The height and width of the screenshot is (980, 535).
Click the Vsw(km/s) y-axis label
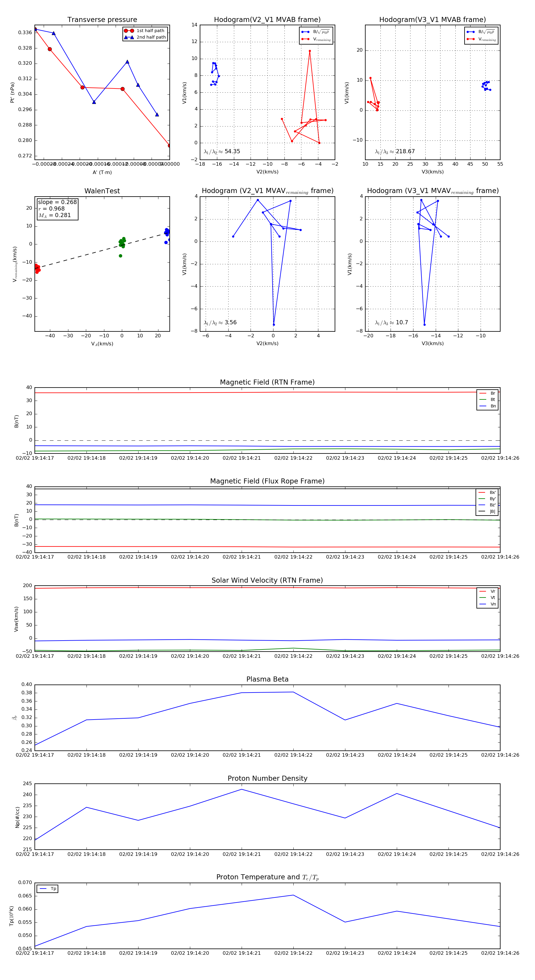(16, 619)
